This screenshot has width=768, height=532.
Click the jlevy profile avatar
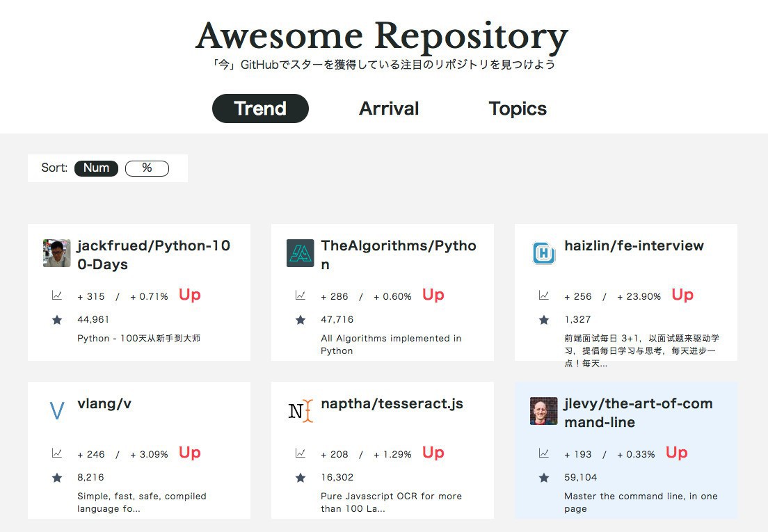543,411
